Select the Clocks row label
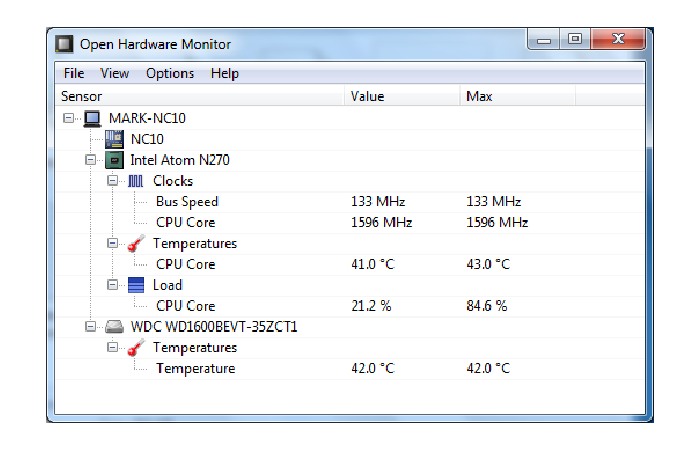This screenshot has width=700, height=450. point(173,181)
